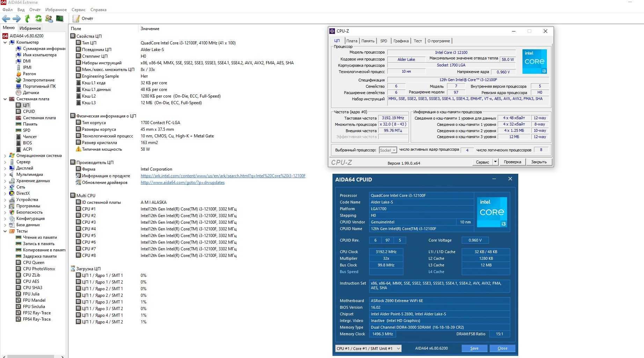The width and height of the screenshot is (644, 358).
Task: Switch to the Графика tab in CPU-Z
Action: pyautogui.click(x=401, y=41)
